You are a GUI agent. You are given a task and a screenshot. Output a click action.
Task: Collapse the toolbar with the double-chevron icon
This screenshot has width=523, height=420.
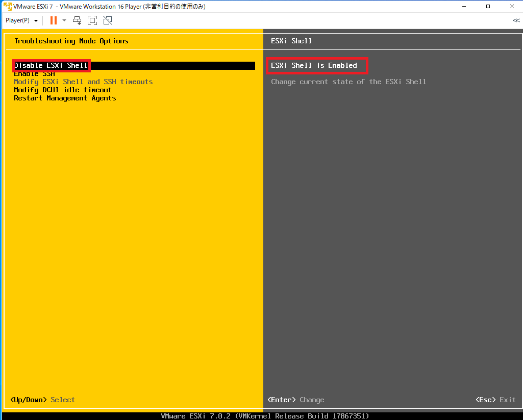(516, 21)
